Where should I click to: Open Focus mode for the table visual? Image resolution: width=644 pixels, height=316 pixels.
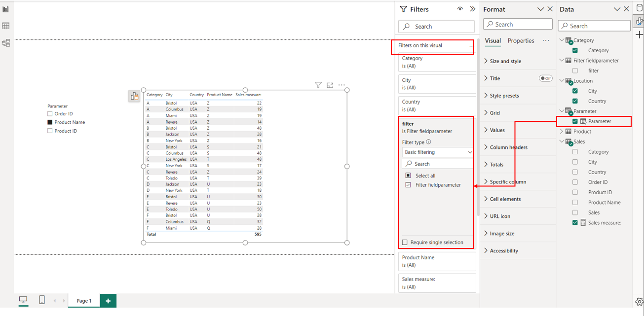[330, 85]
